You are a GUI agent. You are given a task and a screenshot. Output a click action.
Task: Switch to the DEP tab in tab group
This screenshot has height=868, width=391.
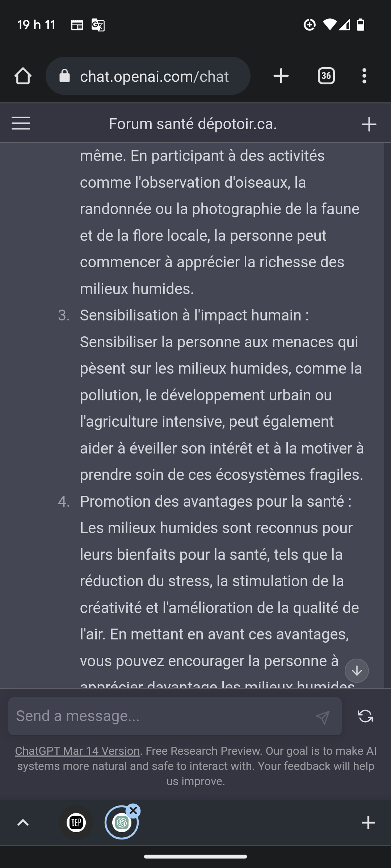pyautogui.click(x=76, y=822)
